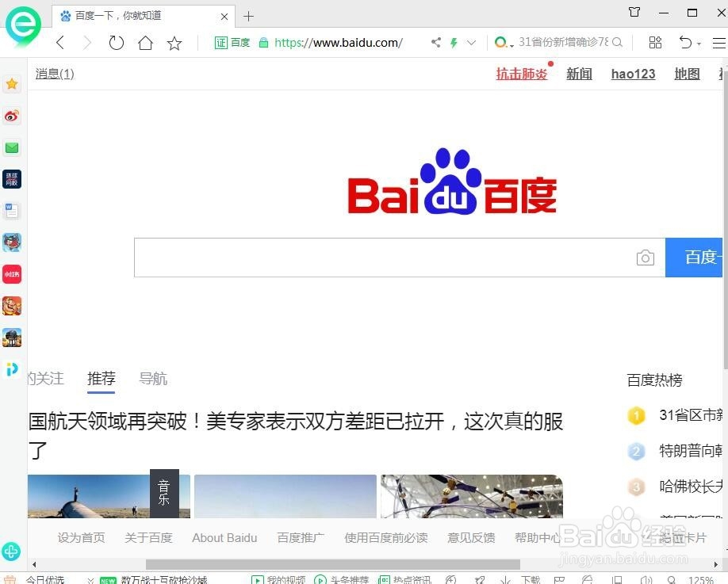This screenshot has width=728, height=584.
Task: Reload the page with the refresh icon
Action: pyautogui.click(x=116, y=43)
